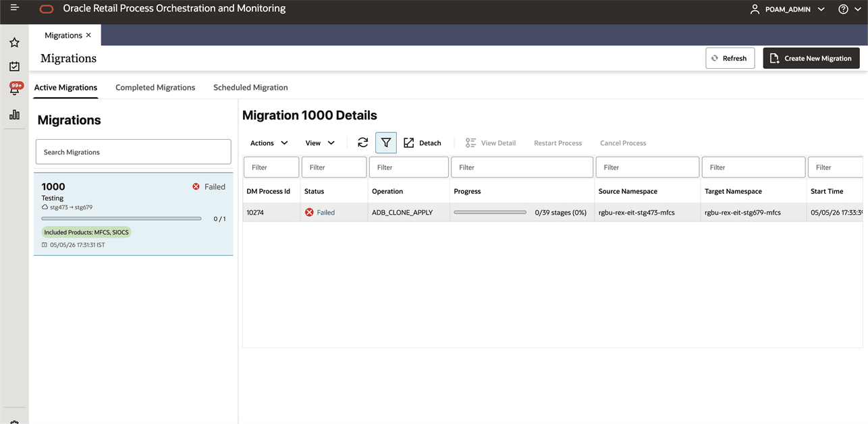Click Cancel Process button

point(623,142)
